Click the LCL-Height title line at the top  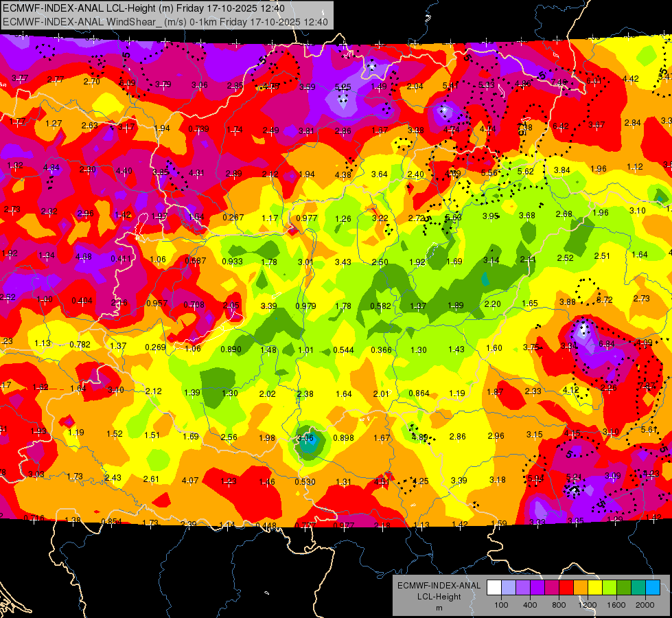click(143, 8)
